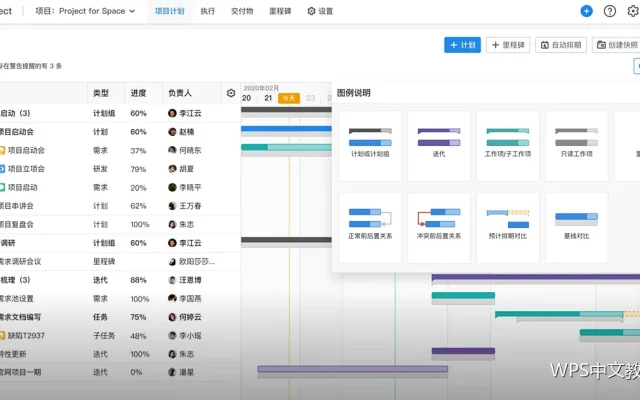Image resolution: width=640 pixels, height=400 pixels.
Task: Click the 研发 type cell
Action: (100, 169)
